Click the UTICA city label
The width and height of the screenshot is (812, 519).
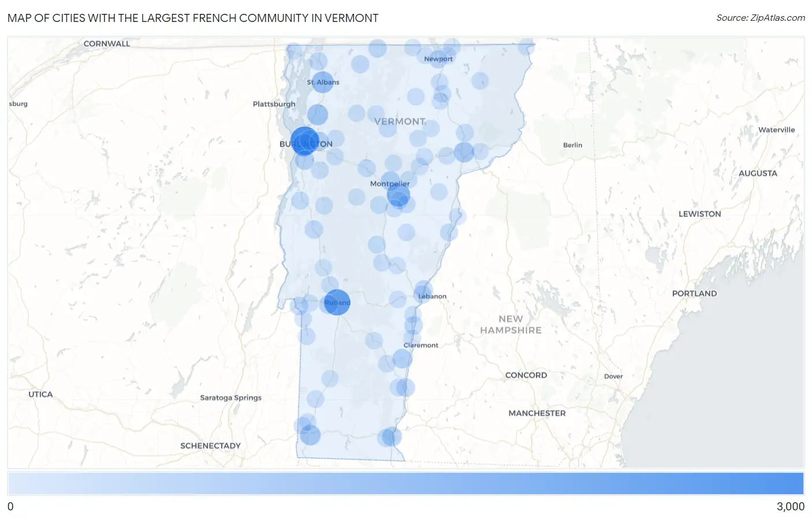click(40, 394)
